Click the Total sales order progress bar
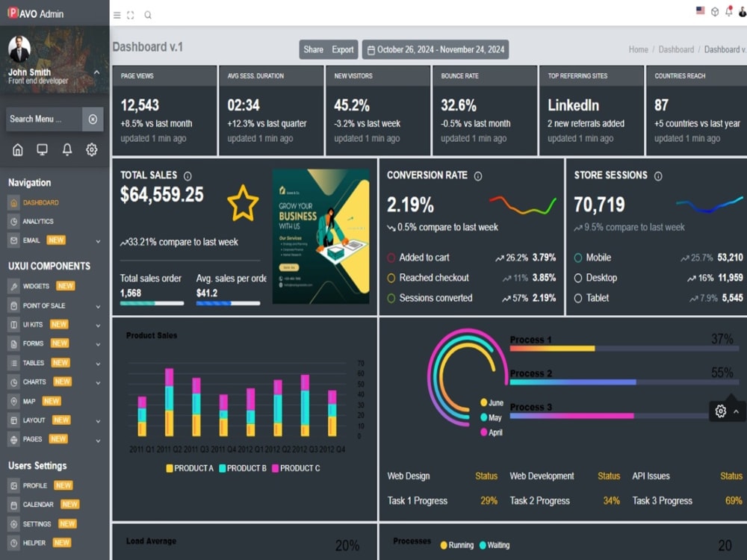This screenshot has height=560, width=747. 152,303
